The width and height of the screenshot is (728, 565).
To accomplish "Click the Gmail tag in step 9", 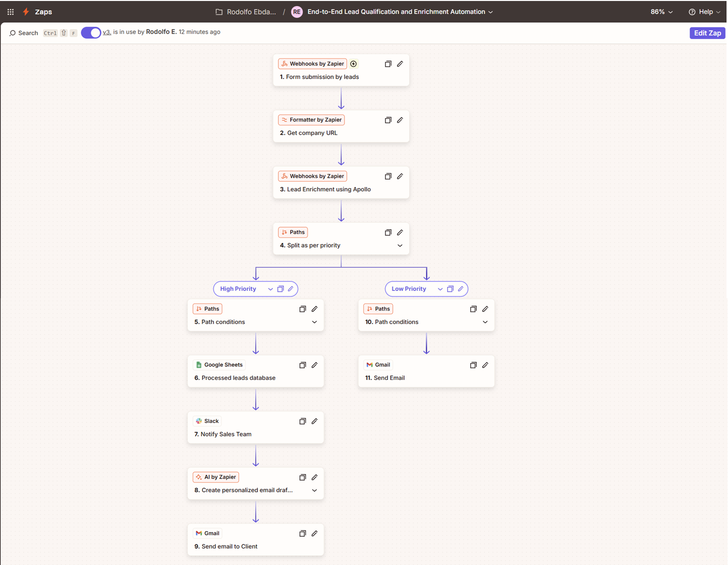I will tap(207, 533).
